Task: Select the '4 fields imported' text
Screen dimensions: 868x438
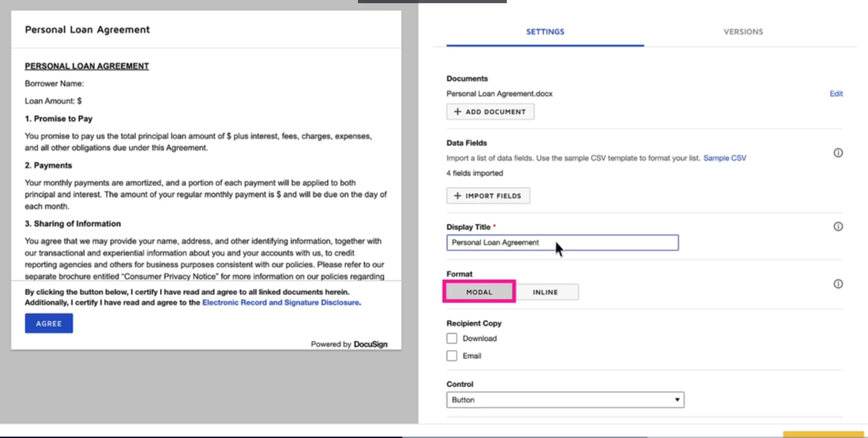Action: point(475,173)
